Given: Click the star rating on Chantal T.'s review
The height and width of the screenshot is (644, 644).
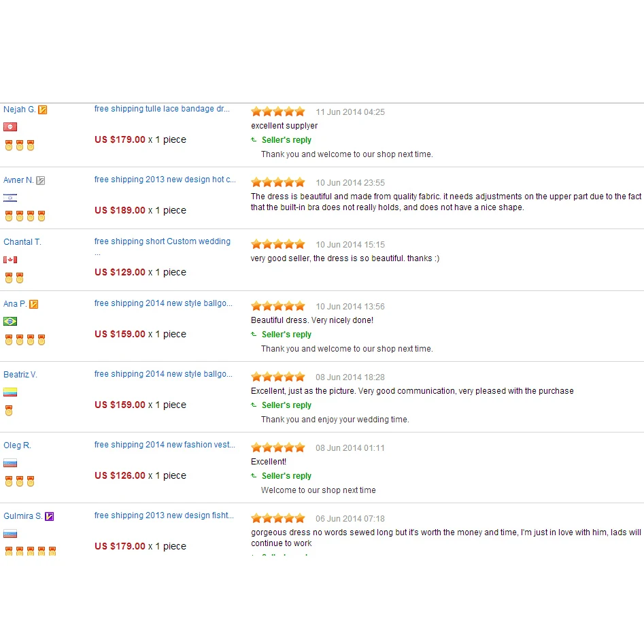Looking at the screenshot, I should click(x=278, y=244).
